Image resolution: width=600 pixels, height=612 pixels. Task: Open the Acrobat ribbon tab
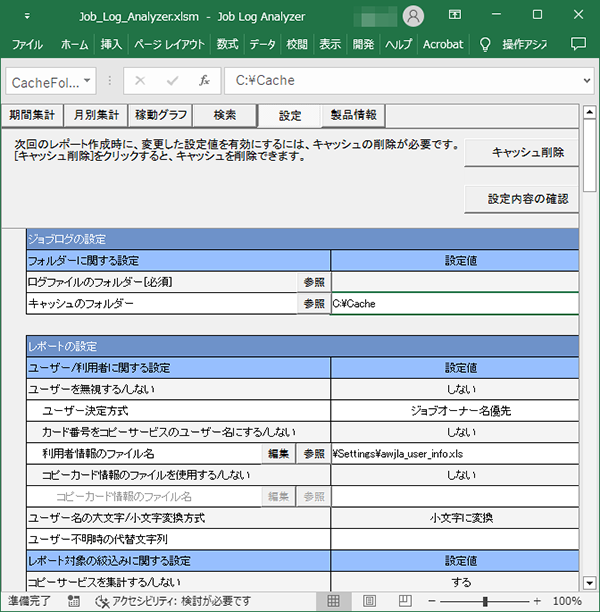pyautogui.click(x=443, y=44)
